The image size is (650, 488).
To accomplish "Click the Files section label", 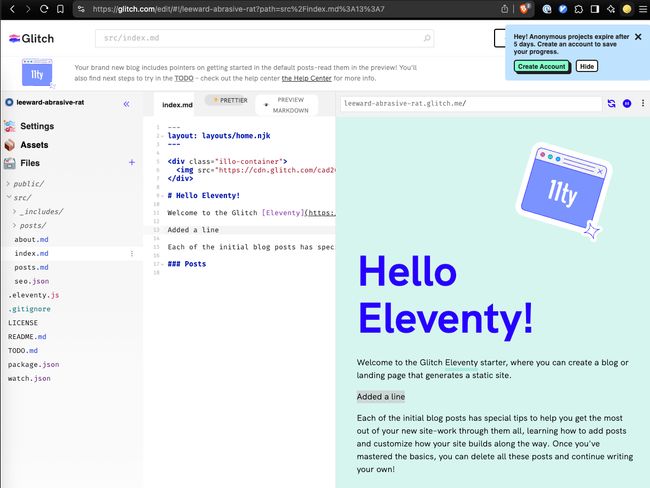I will click(x=30, y=163).
